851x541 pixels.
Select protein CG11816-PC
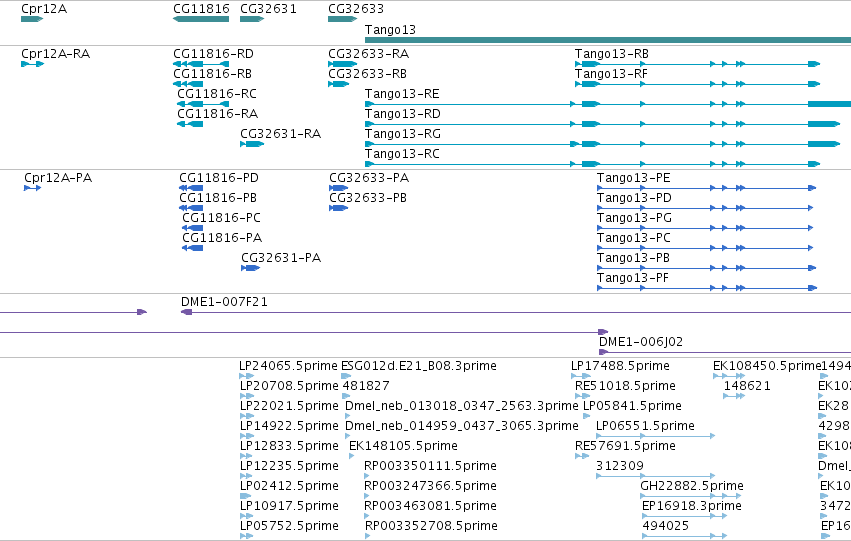coord(221,218)
